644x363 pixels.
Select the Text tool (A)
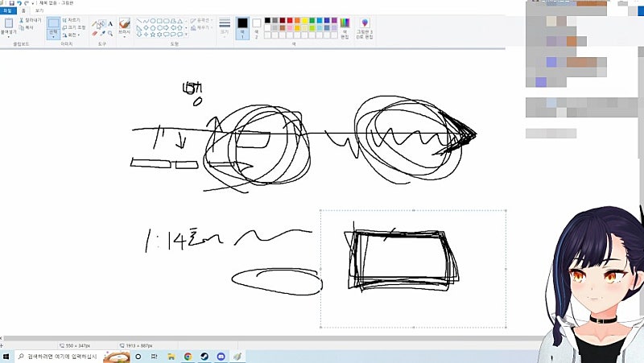(x=110, y=24)
